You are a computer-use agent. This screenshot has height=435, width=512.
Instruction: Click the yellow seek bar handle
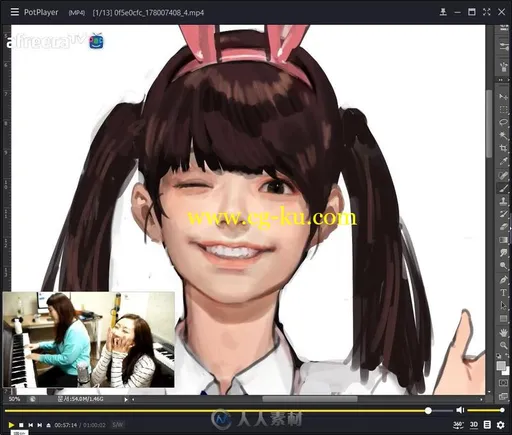[x=428, y=411]
